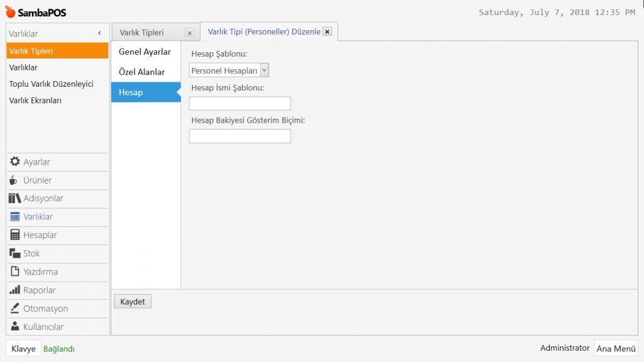Switch to the Varlık Tipleri tab
Viewport: 644px width, 362px height.
point(142,33)
